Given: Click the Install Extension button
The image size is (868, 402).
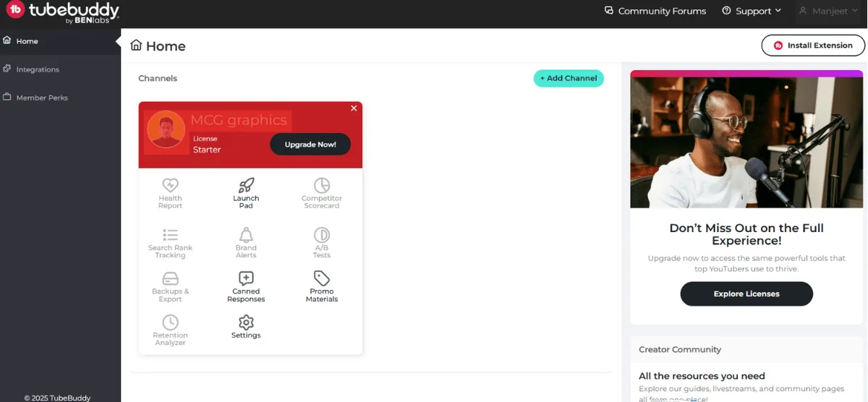Looking at the screenshot, I should (813, 46).
